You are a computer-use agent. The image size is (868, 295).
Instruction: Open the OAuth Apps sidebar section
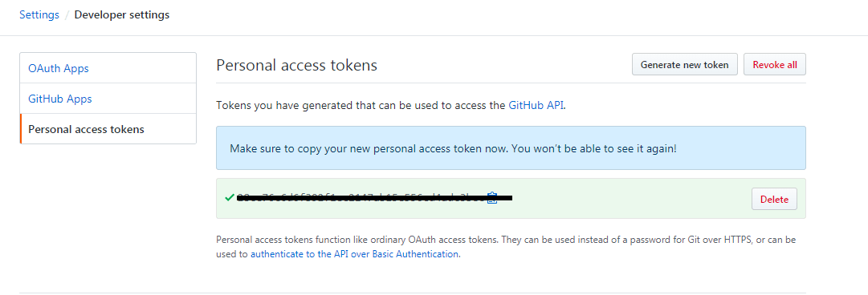(x=108, y=68)
